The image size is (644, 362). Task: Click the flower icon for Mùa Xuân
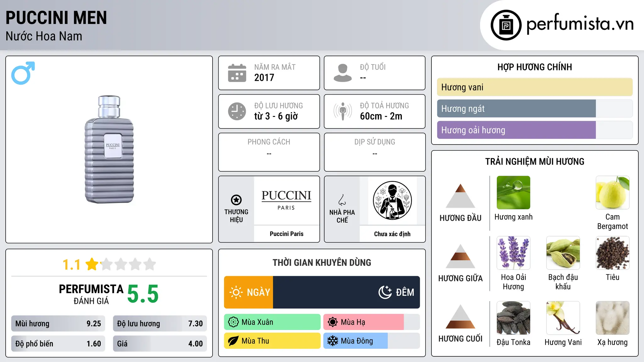(233, 322)
